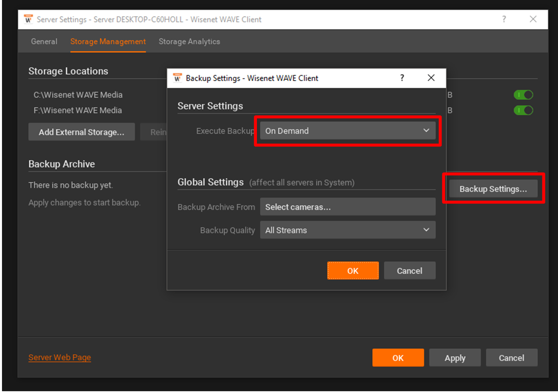Open the Execute Backup On Demand dropdown

pyautogui.click(x=348, y=131)
